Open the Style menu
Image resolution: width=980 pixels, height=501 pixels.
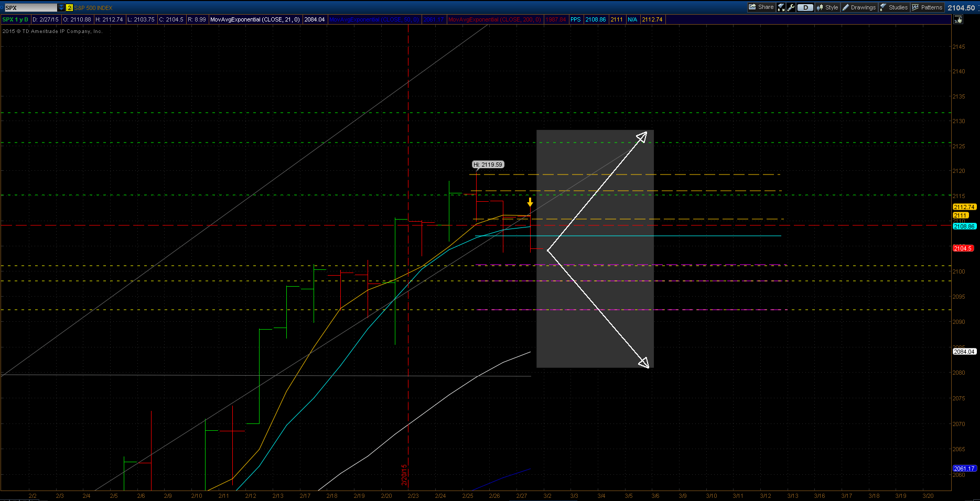coord(827,7)
